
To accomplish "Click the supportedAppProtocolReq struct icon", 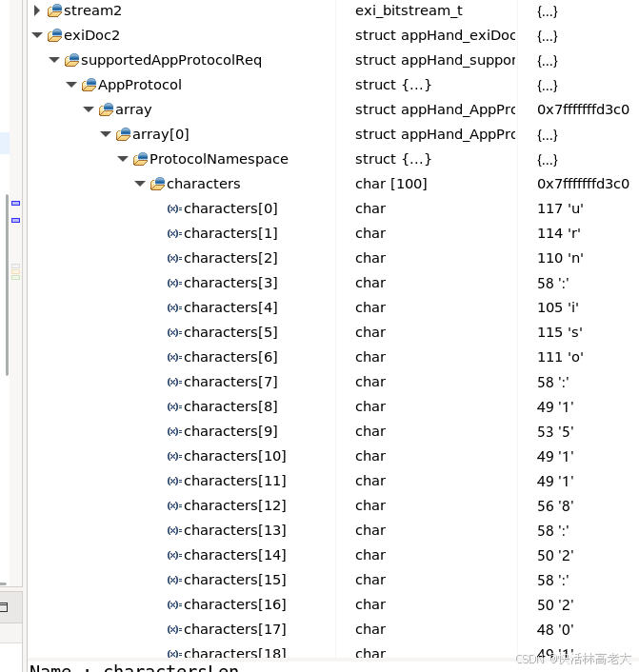I will tap(71, 60).
